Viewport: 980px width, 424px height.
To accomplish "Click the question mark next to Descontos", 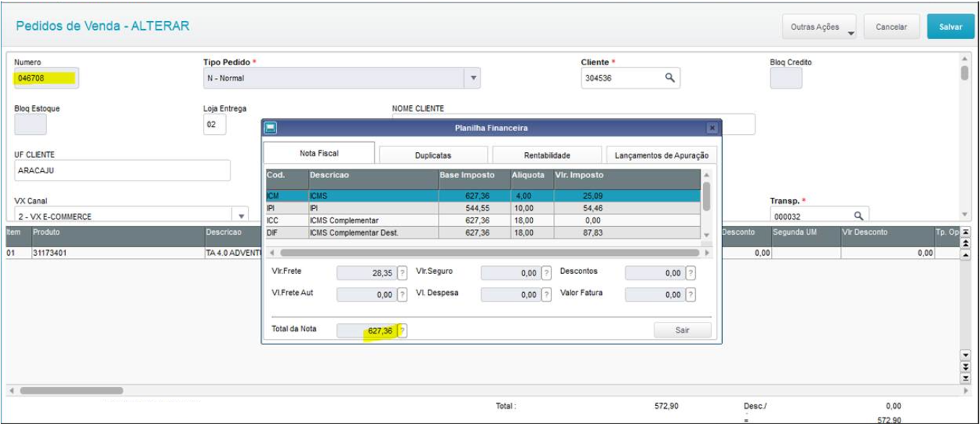I will (691, 273).
